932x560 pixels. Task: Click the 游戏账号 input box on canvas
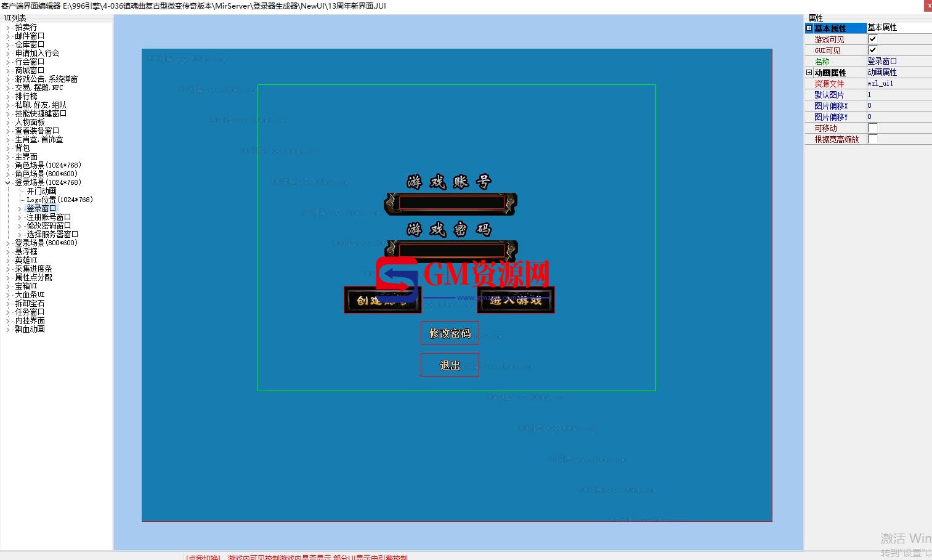451,203
